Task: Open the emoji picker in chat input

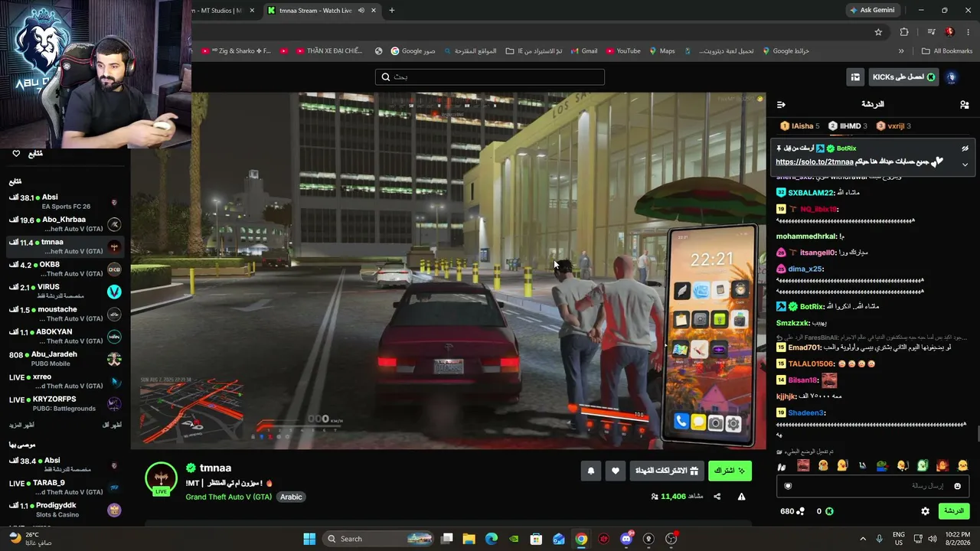Action: click(957, 486)
